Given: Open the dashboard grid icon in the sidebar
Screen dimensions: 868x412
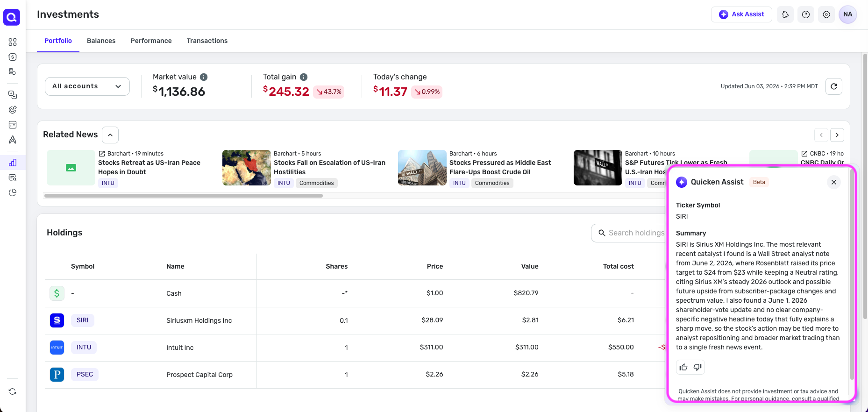Looking at the screenshot, I should coord(13,42).
